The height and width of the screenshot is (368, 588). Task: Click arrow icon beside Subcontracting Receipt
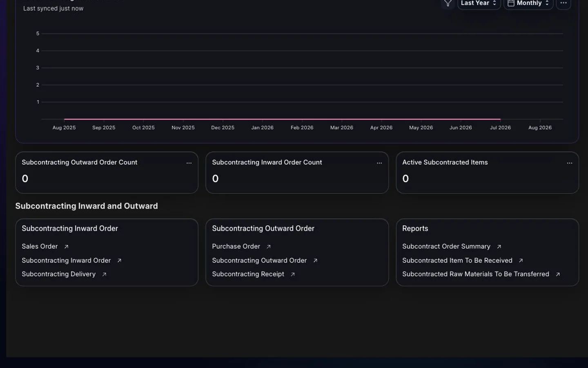[293, 274]
